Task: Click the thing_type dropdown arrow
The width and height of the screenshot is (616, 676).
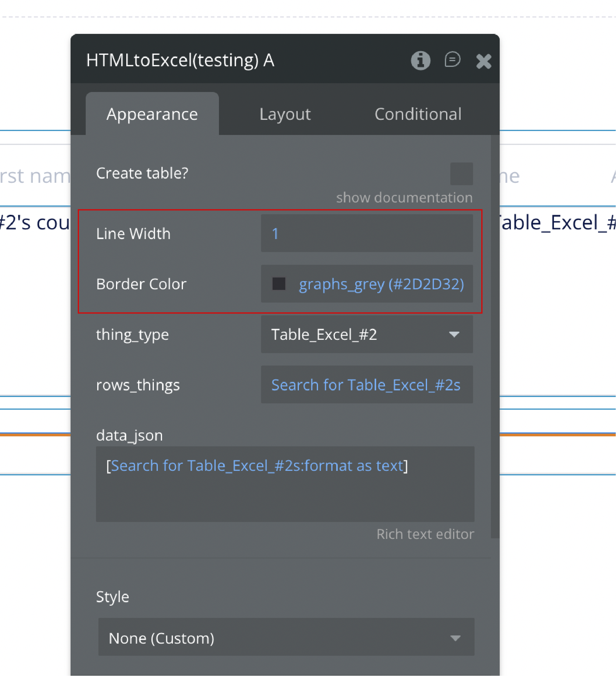Action: pyautogui.click(x=454, y=334)
